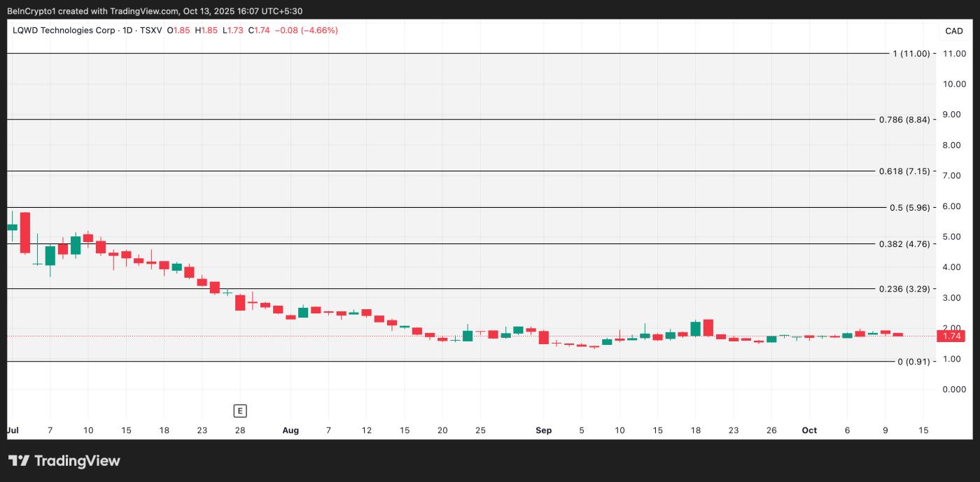
Task: Click the earnings 'E' marker near Jul 28
Action: (241, 411)
